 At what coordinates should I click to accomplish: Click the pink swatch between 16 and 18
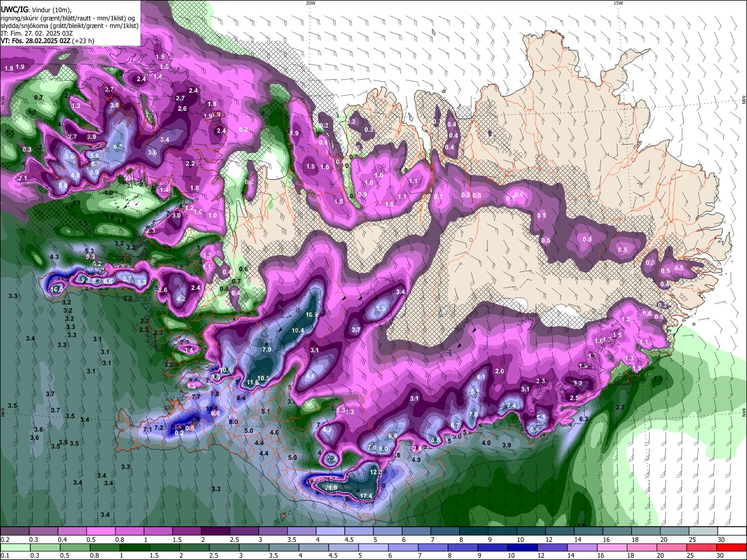(612, 547)
